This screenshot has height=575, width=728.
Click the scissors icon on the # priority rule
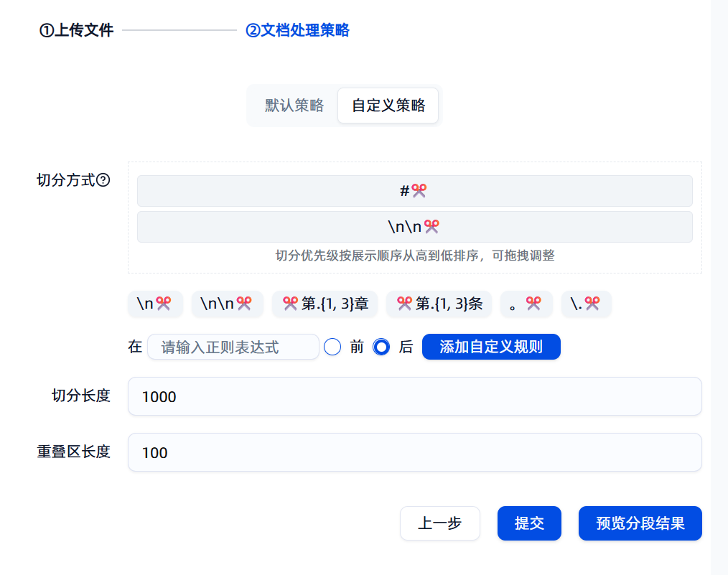419,190
